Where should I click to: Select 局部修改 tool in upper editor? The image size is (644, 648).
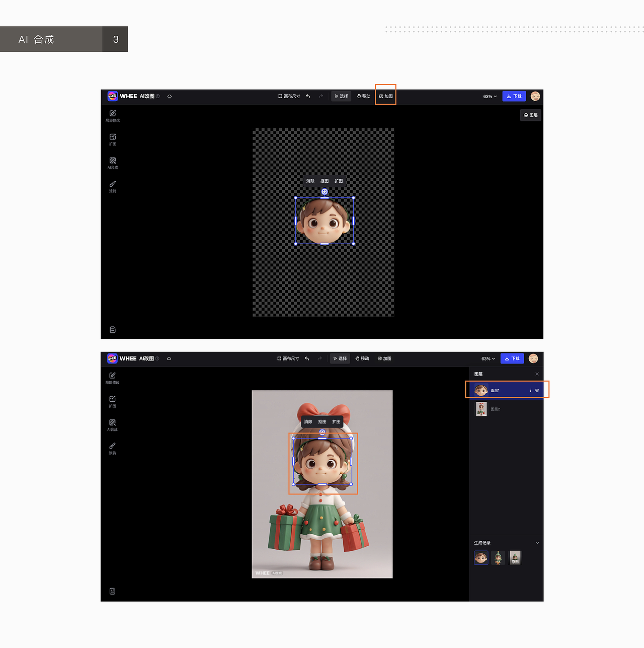[x=113, y=116]
